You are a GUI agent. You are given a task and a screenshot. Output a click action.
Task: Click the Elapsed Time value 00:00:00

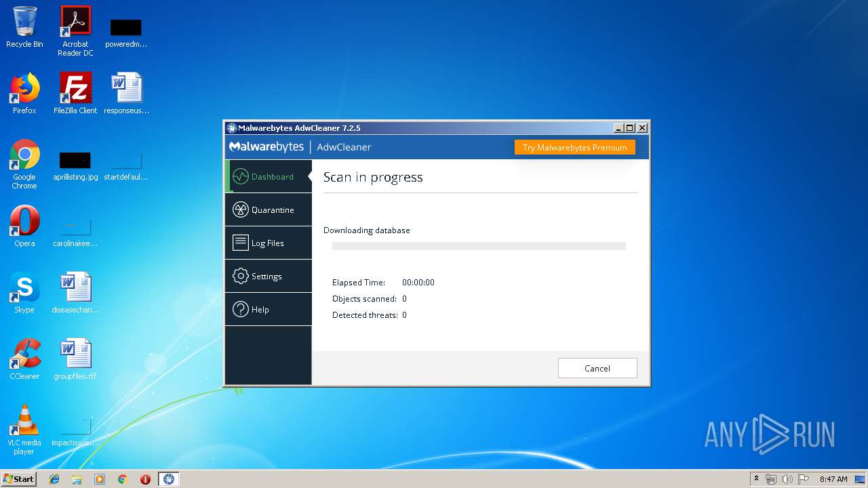coord(418,283)
